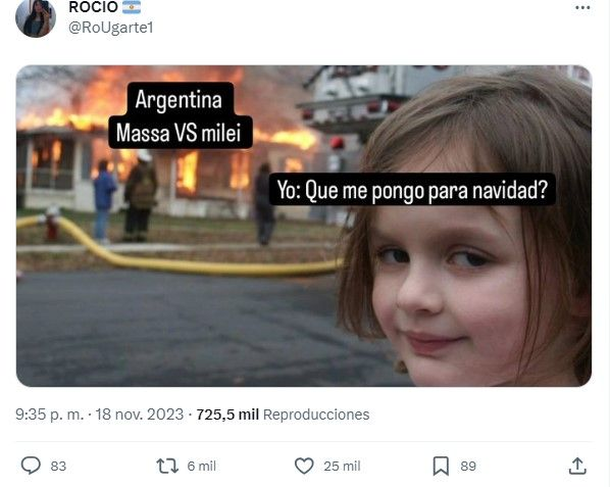610x487 pixels.
Task: Click the 18 nov. 2023 date
Action: click(x=140, y=414)
